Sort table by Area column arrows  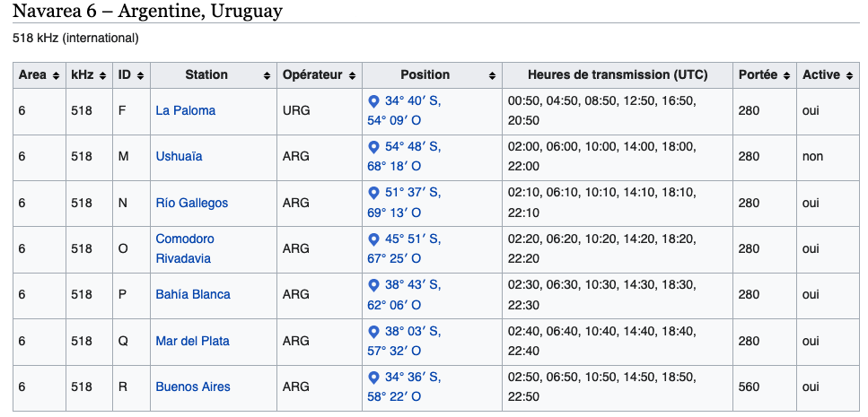[x=57, y=75]
